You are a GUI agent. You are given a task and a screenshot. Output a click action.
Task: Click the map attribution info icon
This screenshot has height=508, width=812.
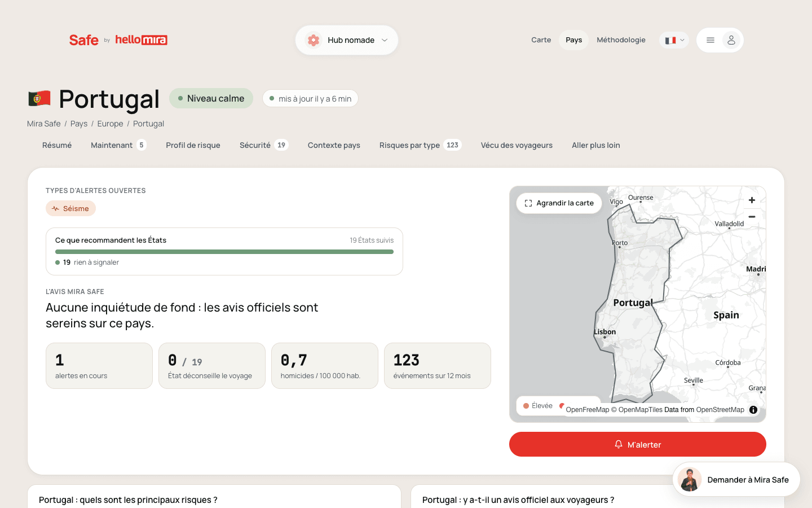(x=753, y=410)
